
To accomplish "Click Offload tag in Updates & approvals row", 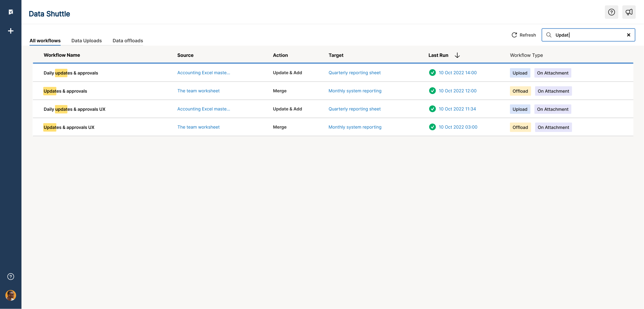I will coord(520,91).
